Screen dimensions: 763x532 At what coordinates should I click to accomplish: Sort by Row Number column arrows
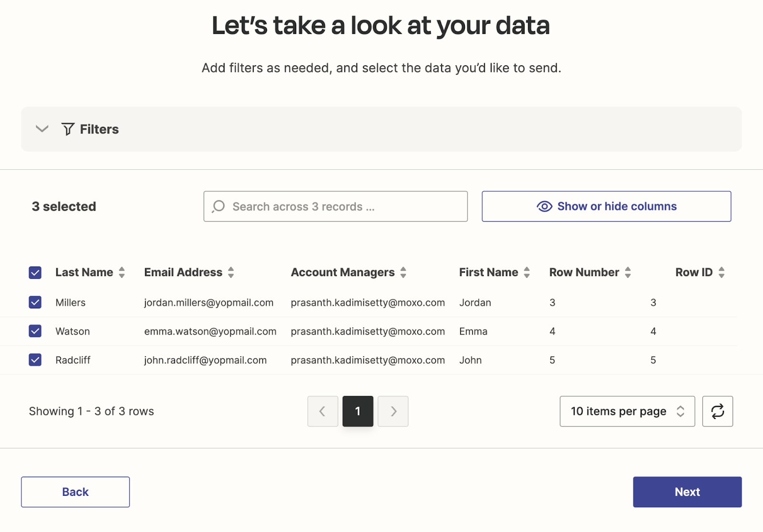coord(628,272)
